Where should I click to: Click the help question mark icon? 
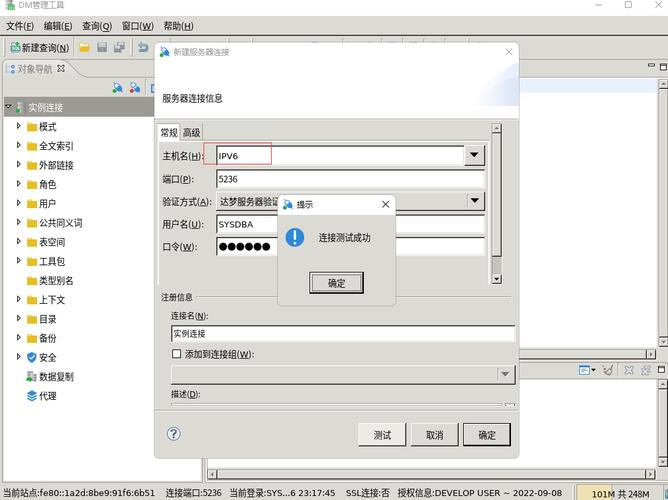point(174,434)
